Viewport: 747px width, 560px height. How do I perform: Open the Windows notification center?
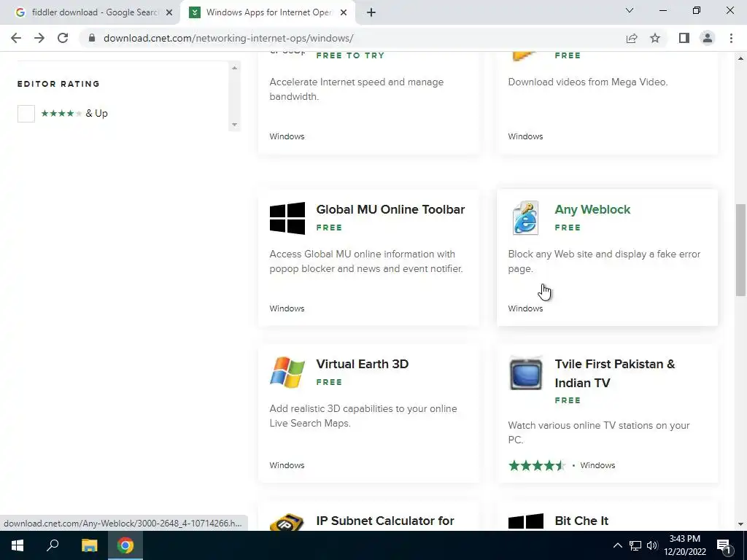coord(724,545)
